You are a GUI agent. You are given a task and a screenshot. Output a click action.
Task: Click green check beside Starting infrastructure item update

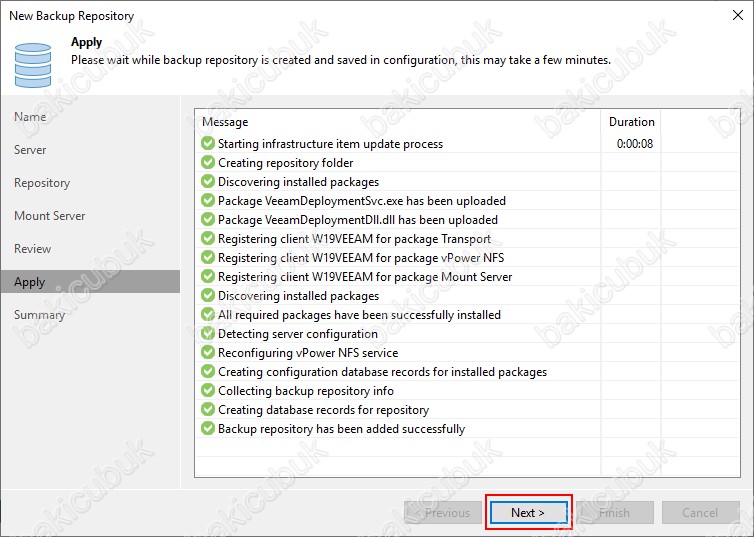(x=208, y=143)
